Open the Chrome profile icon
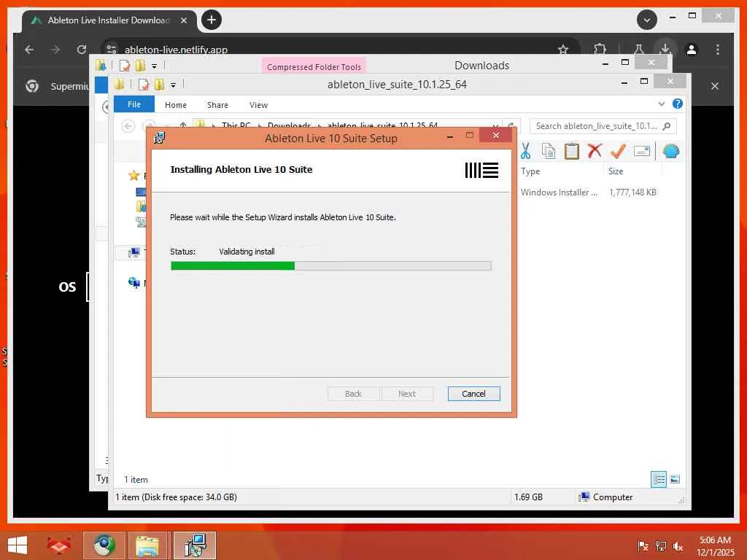The width and height of the screenshot is (747, 560). point(692,50)
